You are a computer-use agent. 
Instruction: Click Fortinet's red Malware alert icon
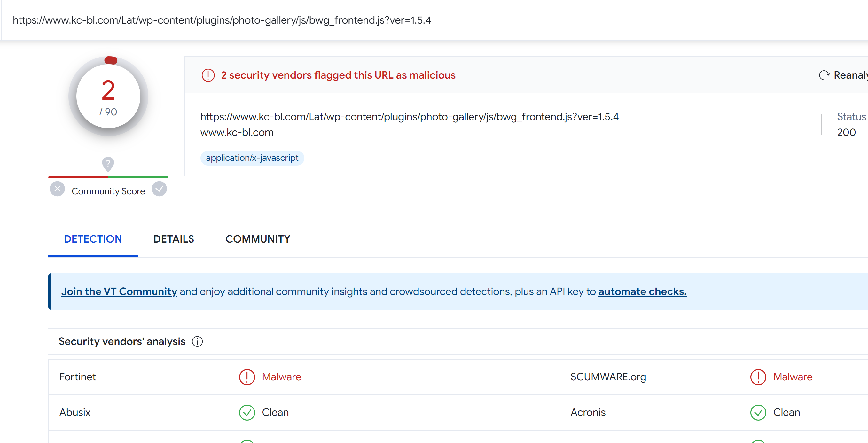[247, 377]
